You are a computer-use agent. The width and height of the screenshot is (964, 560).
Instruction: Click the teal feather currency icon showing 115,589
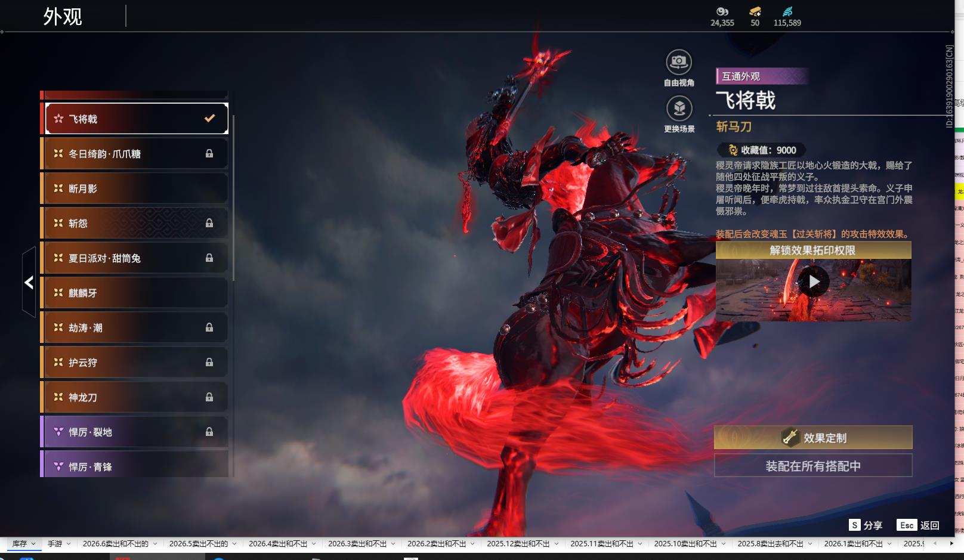[787, 11]
